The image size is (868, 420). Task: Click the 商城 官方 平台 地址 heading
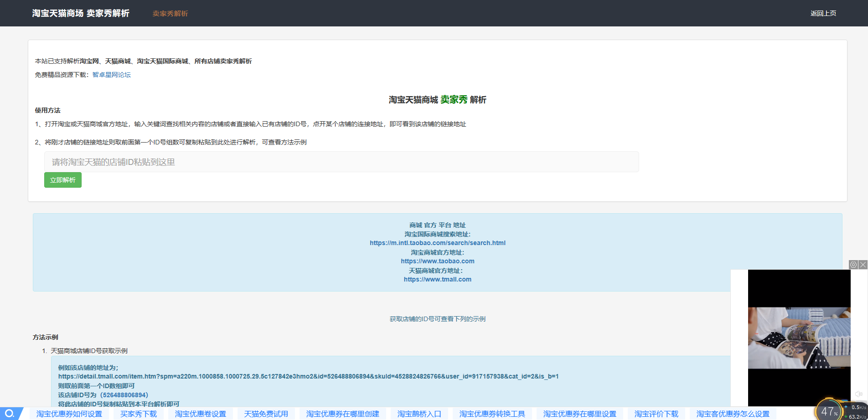pyautogui.click(x=438, y=225)
